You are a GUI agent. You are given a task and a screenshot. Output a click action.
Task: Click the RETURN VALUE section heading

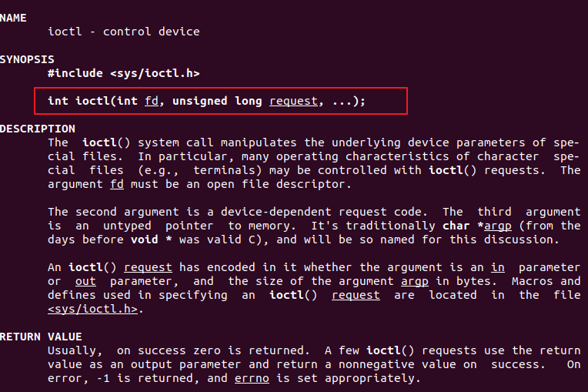coord(40,337)
